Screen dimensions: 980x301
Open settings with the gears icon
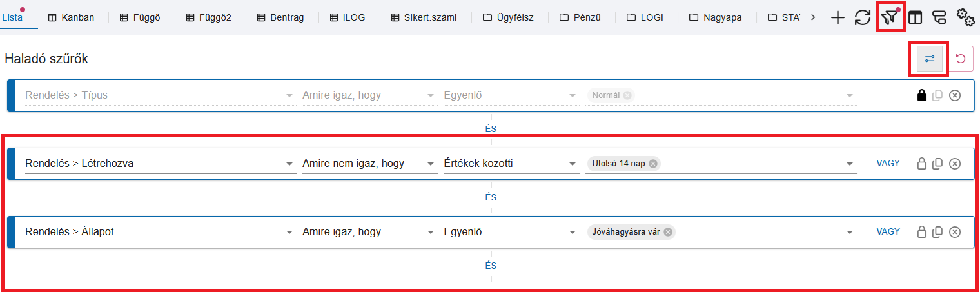[x=965, y=17]
